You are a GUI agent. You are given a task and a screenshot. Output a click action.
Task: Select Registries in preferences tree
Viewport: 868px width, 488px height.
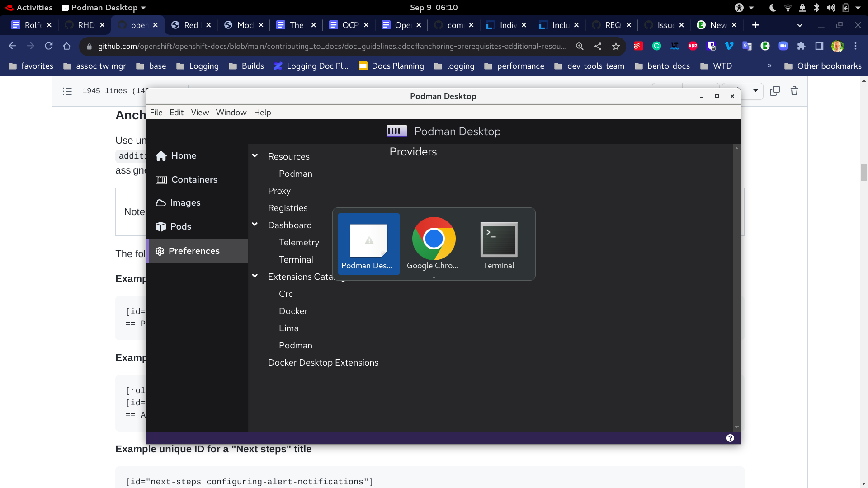click(288, 208)
